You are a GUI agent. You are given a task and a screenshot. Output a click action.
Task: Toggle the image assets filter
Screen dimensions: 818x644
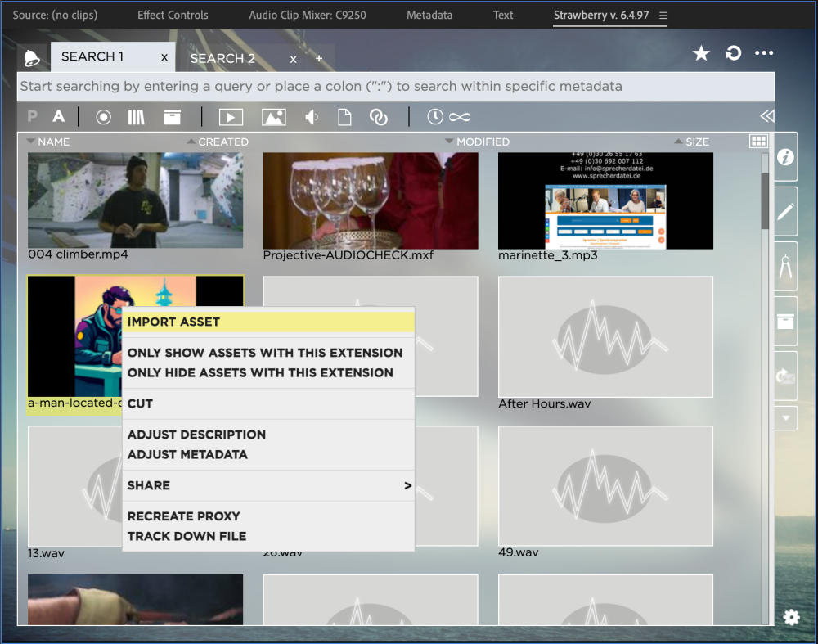(273, 117)
